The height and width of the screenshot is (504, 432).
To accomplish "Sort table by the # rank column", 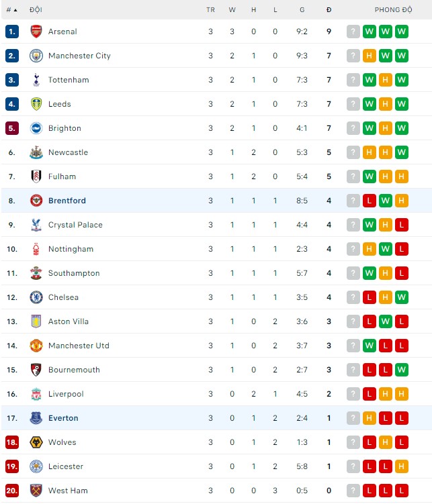I will pos(11,10).
